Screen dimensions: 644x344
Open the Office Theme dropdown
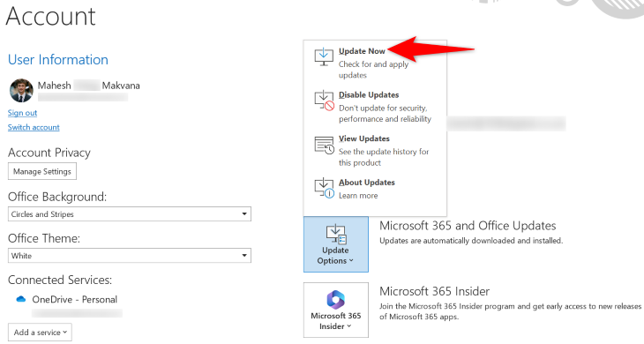[130, 255]
